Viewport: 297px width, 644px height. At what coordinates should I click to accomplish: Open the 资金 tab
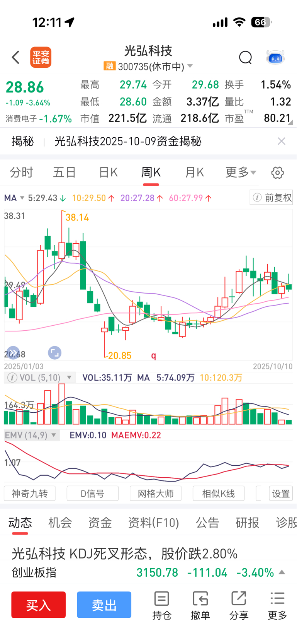click(100, 523)
